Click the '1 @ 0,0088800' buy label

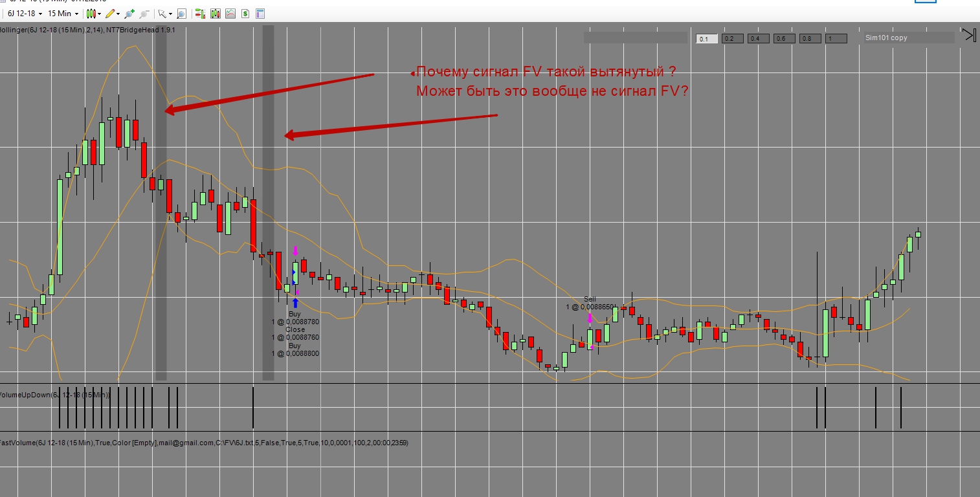pyautogui.click(x=295, y=354)
